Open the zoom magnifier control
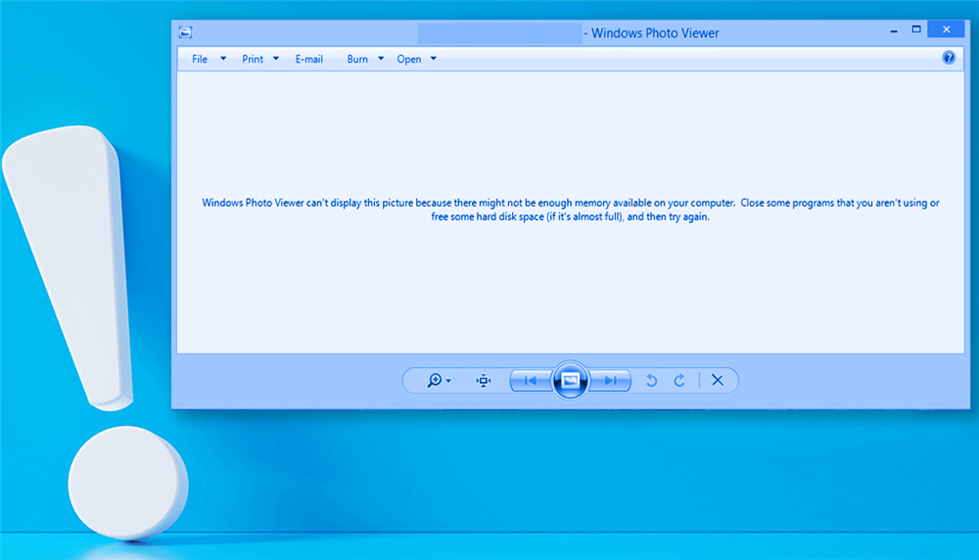The image size is (979, 560). coord(435,381)
